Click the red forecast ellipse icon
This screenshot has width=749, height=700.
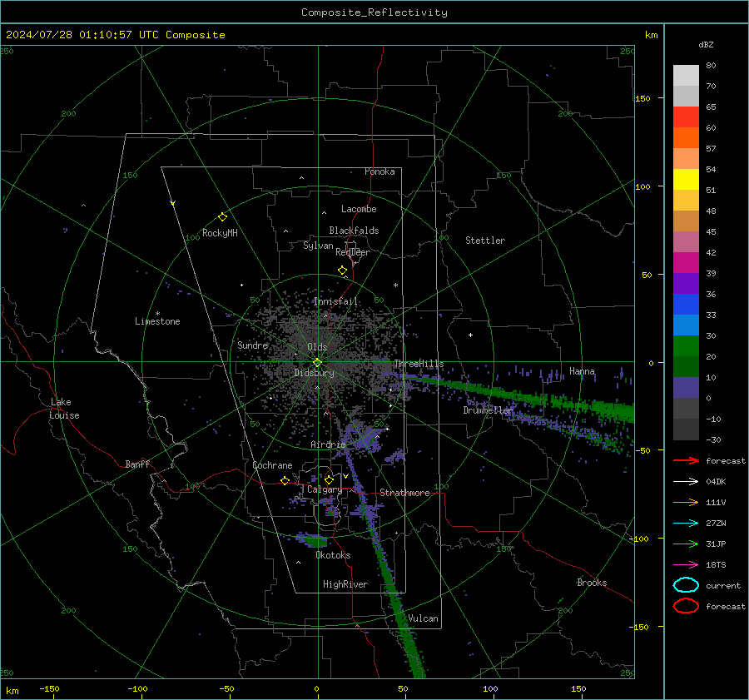pyautogui.click(x=686, y=606)
